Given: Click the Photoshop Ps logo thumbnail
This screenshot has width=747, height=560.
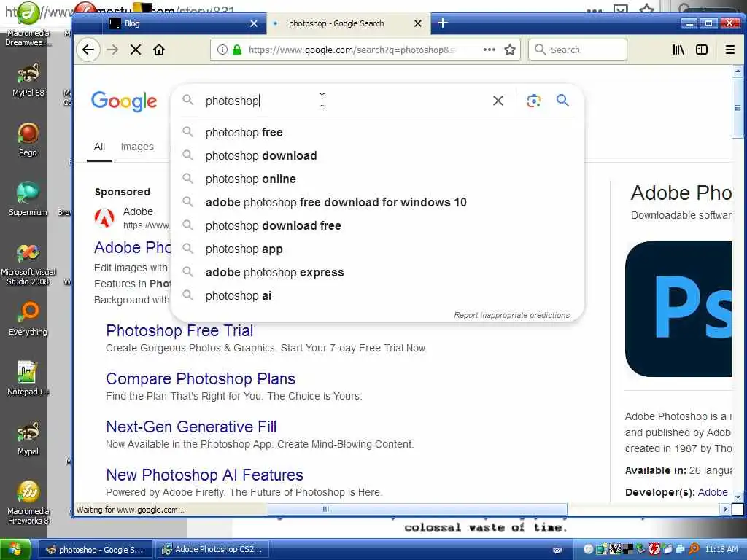Looking at the screenshot, I should (x=678, y=309).
